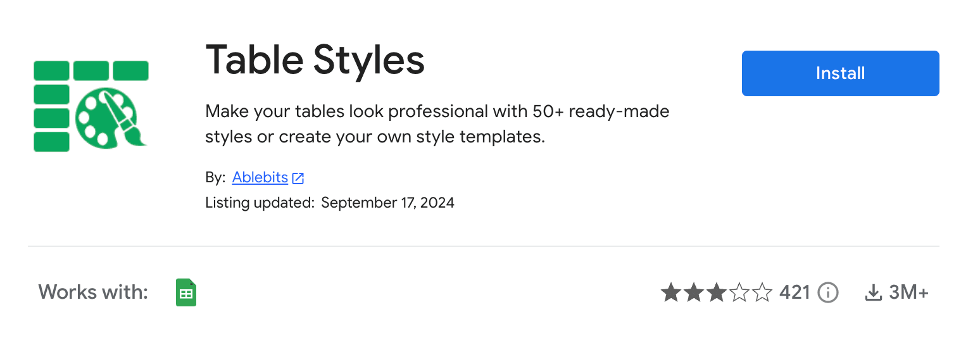The height and width of the screenshot is (357, 980).
Task: Click the Listing updated label
Action: (260, 203)
